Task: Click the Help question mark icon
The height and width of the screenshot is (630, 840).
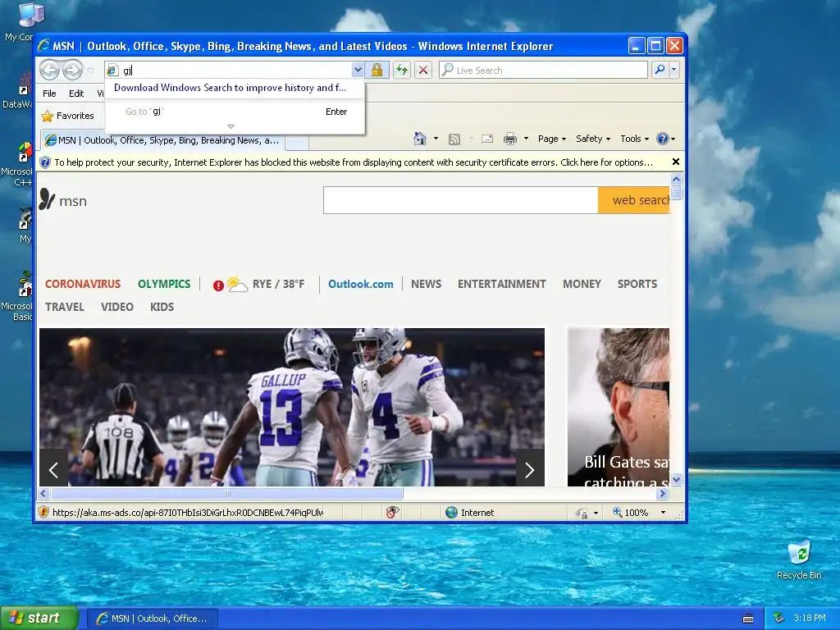Action: coord(663,139)
